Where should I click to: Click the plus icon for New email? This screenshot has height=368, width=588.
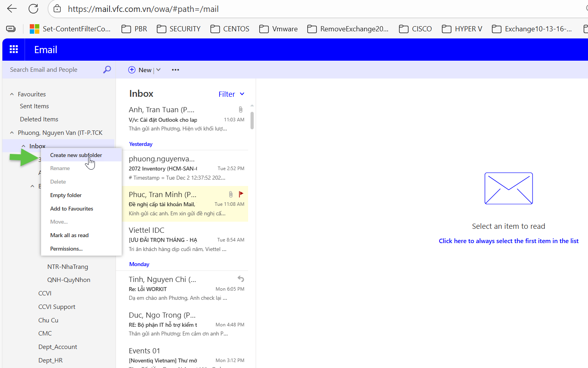(x=132, y=70)
